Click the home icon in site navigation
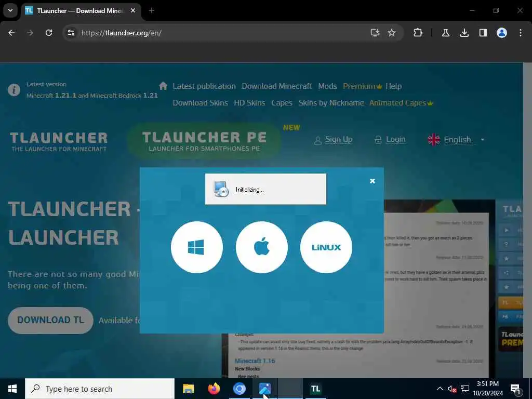This screenshot has height=399, width=532. 163,86
